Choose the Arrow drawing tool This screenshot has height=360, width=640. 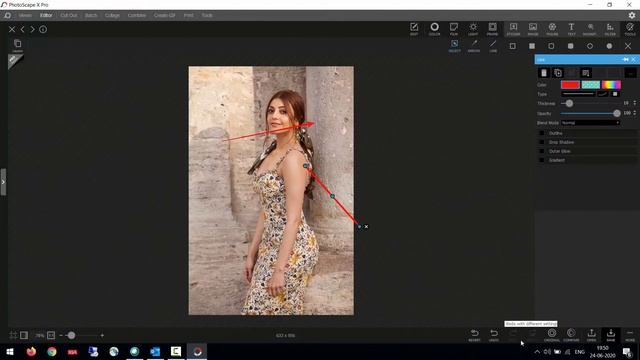click(474, 46)
